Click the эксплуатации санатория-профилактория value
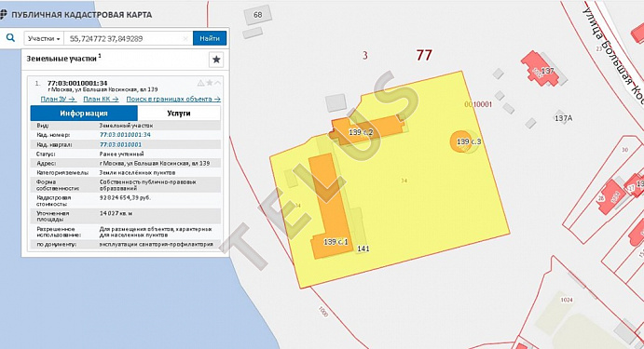The image size is (644, 349). click(156, 244)
